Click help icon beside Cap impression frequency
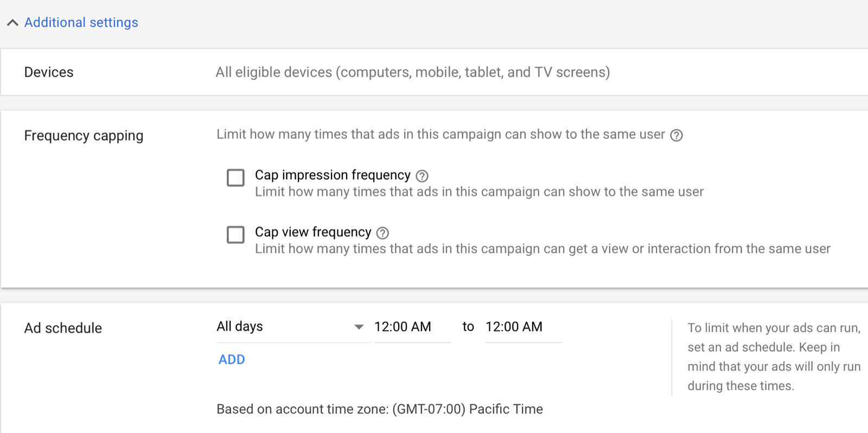Image resolution: width=868 pixels, height=433 pixels. [422, 176]
